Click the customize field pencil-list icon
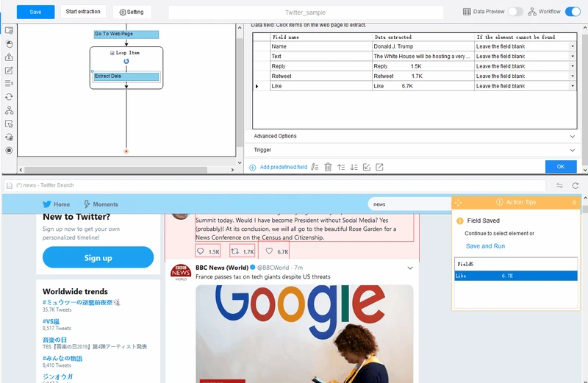 tap(315, 168)
